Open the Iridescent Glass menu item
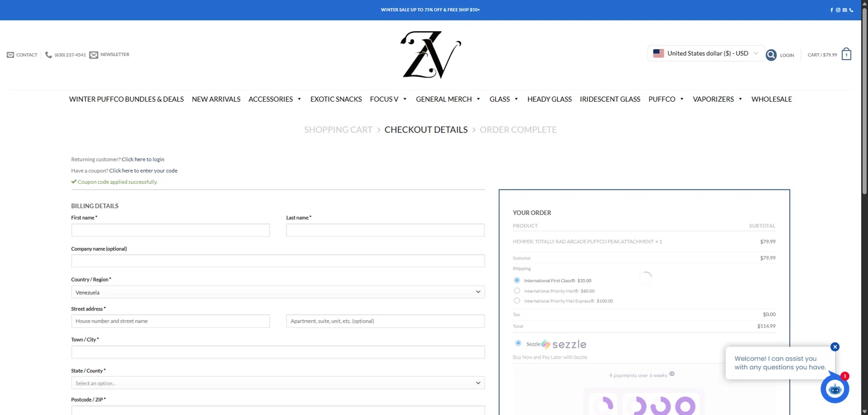The height and width of the screenshot is (415, 868). tap(610, 99)
